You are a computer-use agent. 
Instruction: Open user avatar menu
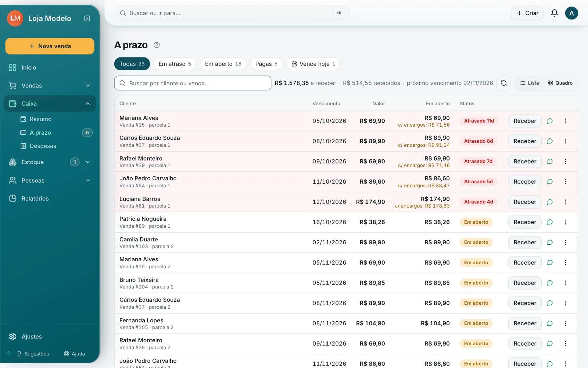pos(571,13)
